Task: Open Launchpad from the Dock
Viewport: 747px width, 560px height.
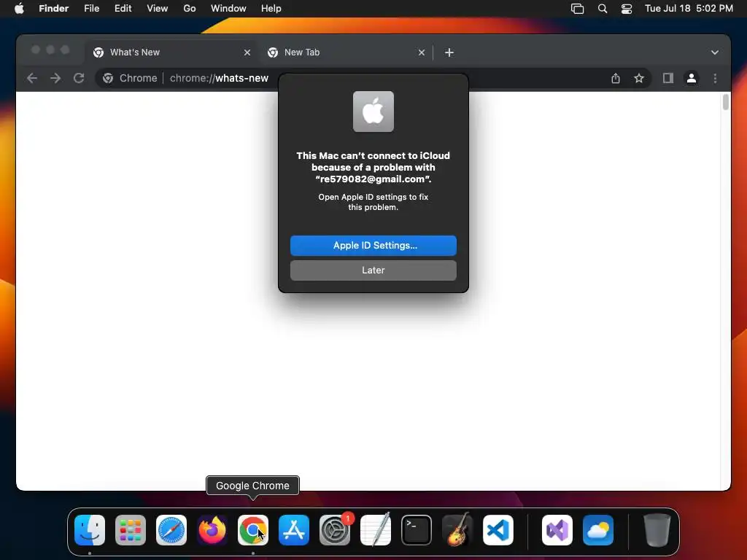Action: pos(131,530)
